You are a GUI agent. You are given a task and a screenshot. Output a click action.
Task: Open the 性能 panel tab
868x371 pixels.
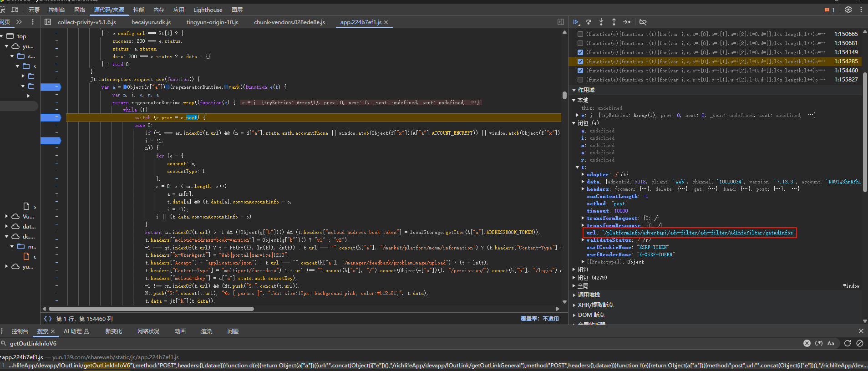[x=139, y=10]
